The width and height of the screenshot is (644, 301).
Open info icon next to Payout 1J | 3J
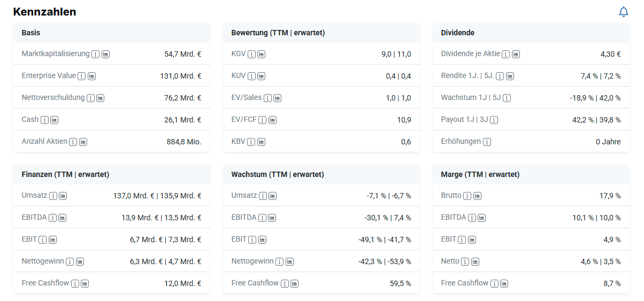point(494,120)
